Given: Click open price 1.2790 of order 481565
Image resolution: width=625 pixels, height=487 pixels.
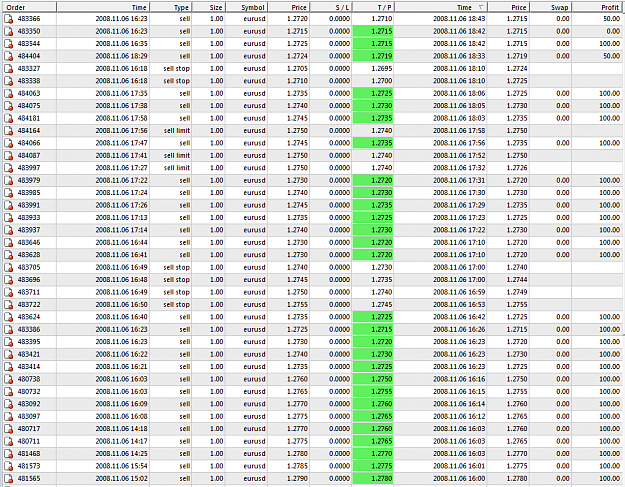Looking at the screenshot, I should click(297, 478).
